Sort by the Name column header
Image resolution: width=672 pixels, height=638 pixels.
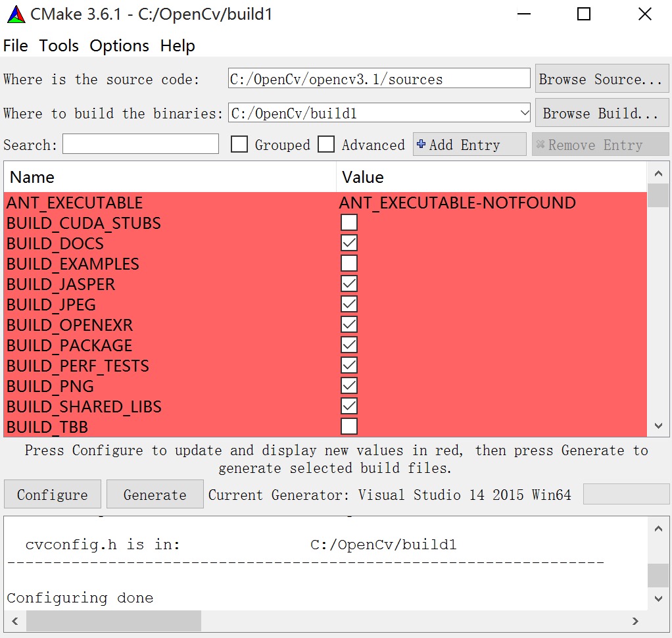point(170,177)
